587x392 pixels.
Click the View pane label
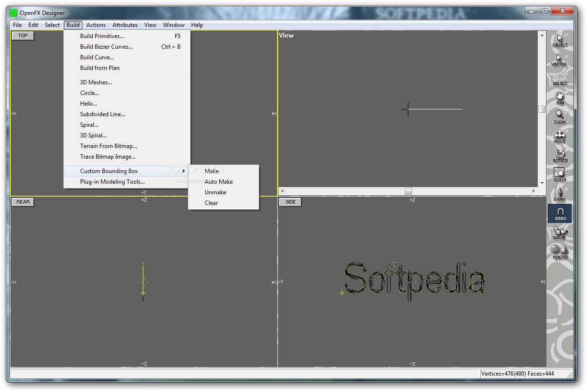(286, 35)
